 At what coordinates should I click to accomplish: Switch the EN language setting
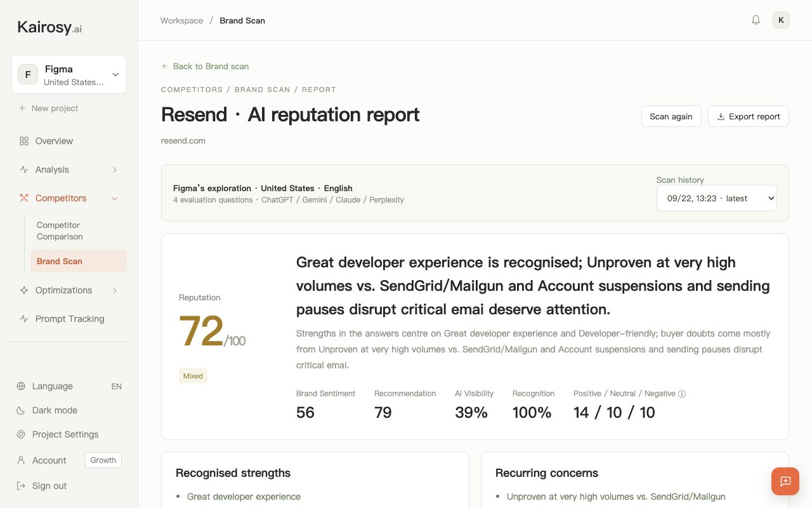116,386
